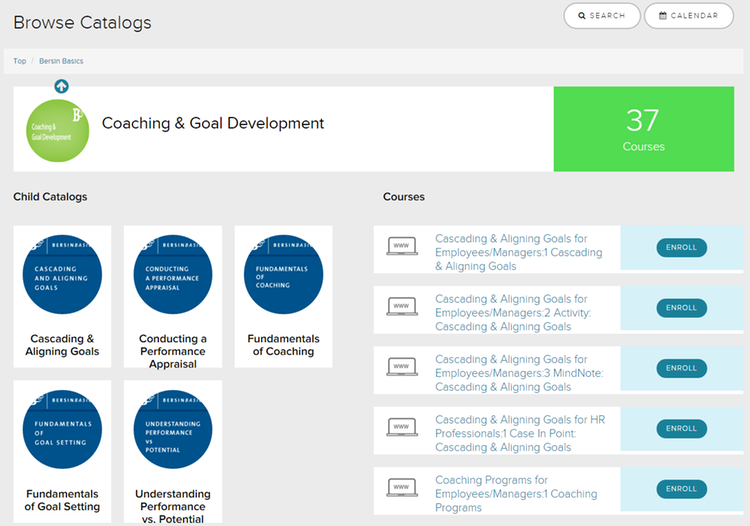Screen dimensions: 750x526
Task: Open Understanding Performance vs. Potential catalog
Action: tap(173, 450)
